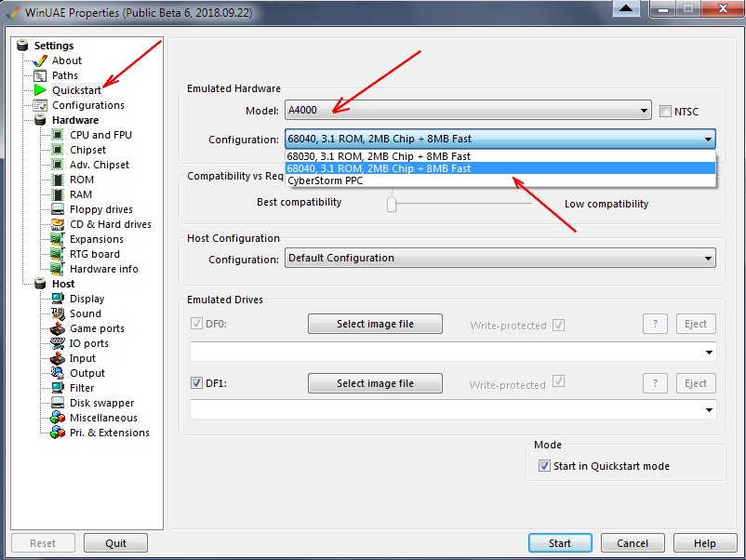Click the Display monitor icon

point(58,299)
